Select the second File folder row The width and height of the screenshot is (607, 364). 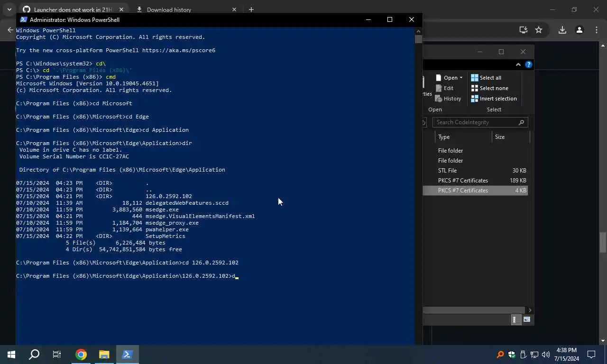(475, 161)
